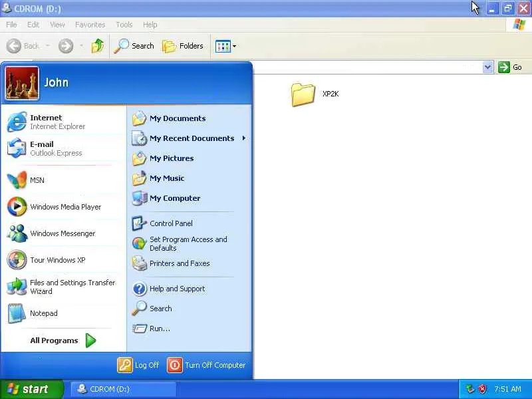Expand All Programs
Screen dimensions: 532x399
(63, 340)
